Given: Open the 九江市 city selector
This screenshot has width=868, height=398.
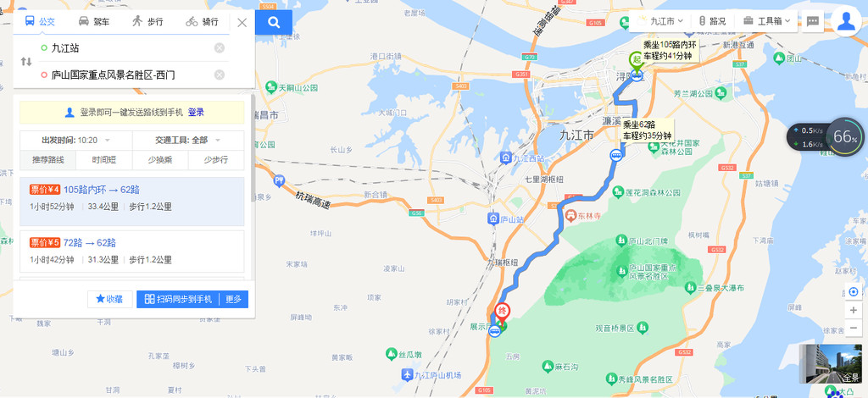Looking at the screenshot, I should [x=659, y=21].
